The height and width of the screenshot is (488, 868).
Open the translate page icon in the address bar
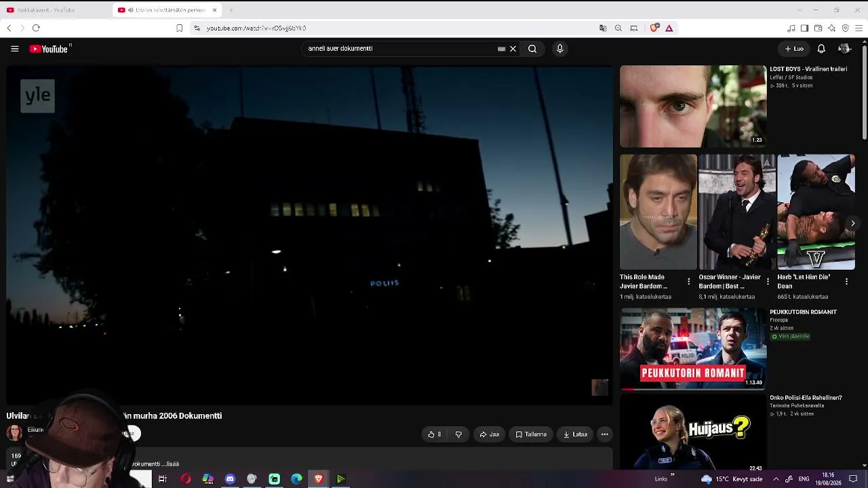point(603,28)
